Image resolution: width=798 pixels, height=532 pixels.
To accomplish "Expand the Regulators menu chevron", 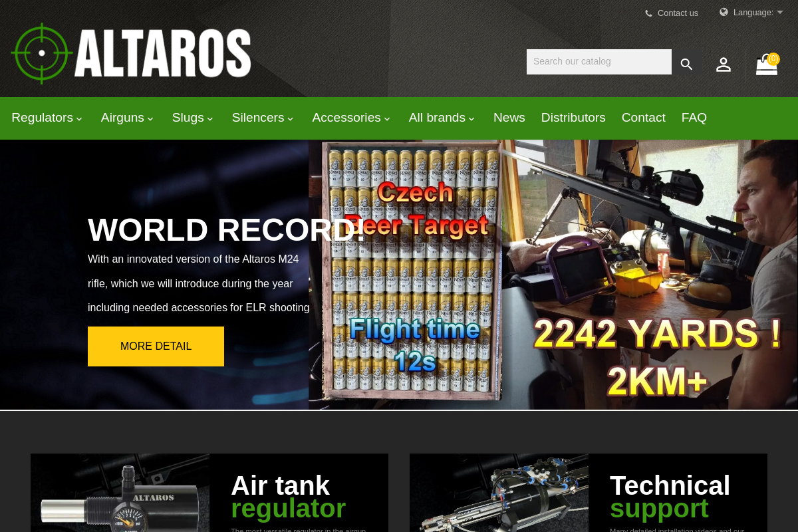I will [79, 119].
